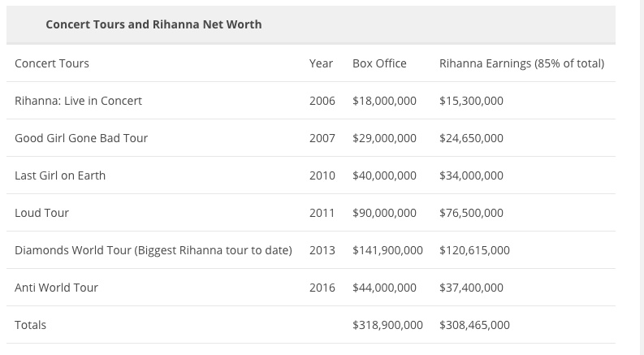Viewport: 644px width, 355px height.
Task: Click the $18,000,000 box office value
Action: pos(384,101)
